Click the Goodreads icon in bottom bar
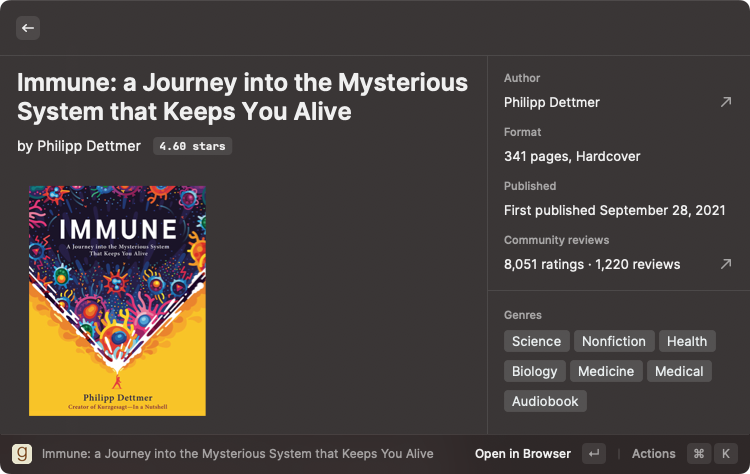750x474 pixels. pos(22,453)
